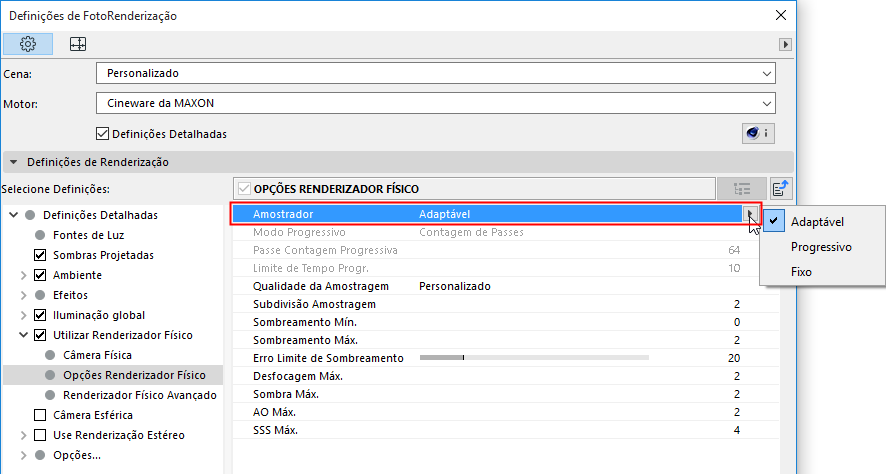The width and height of the screenshot is (886, 474).
Task: Toggle Iluminação global checkbox
Action: click(x=40, y=315)
